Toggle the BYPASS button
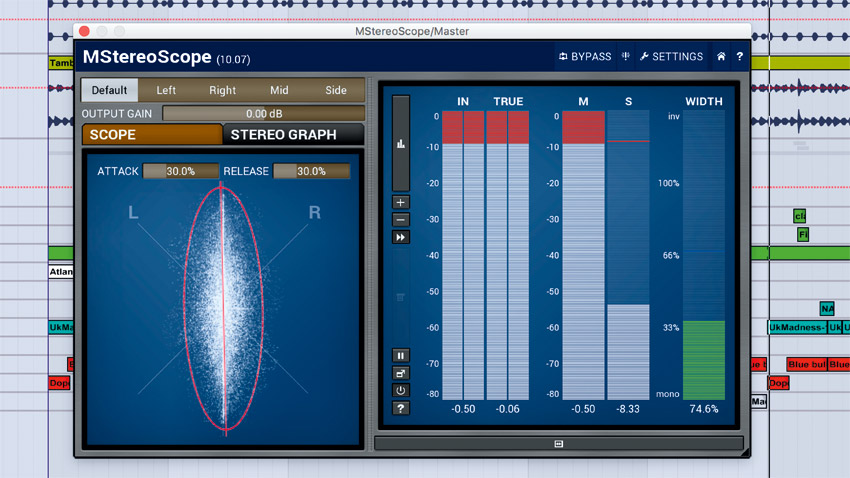Image resolution: width=850 pixels, height=478 pixels. (x=584, y=56)
